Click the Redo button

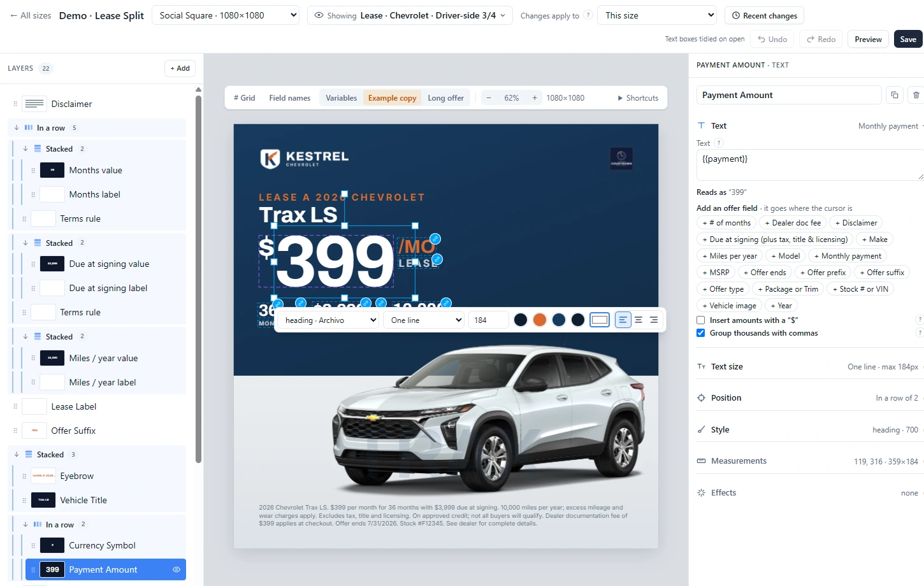coord(821,39)
